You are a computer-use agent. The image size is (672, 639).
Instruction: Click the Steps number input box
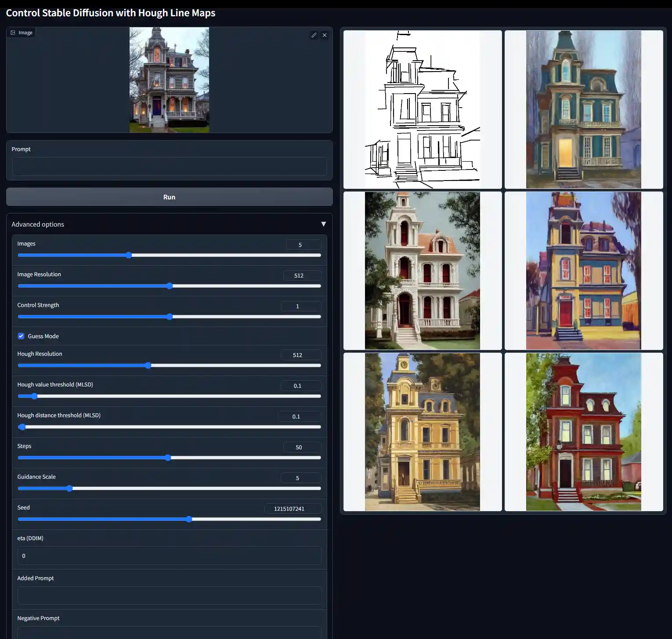[x=302, y=447]
